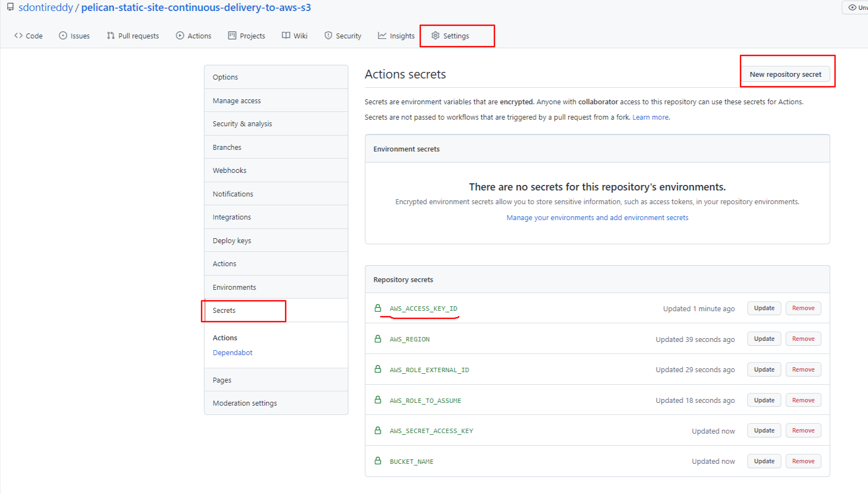Follow the Learn more link
Screen dimensions: 868x494
tap(650, 117)
